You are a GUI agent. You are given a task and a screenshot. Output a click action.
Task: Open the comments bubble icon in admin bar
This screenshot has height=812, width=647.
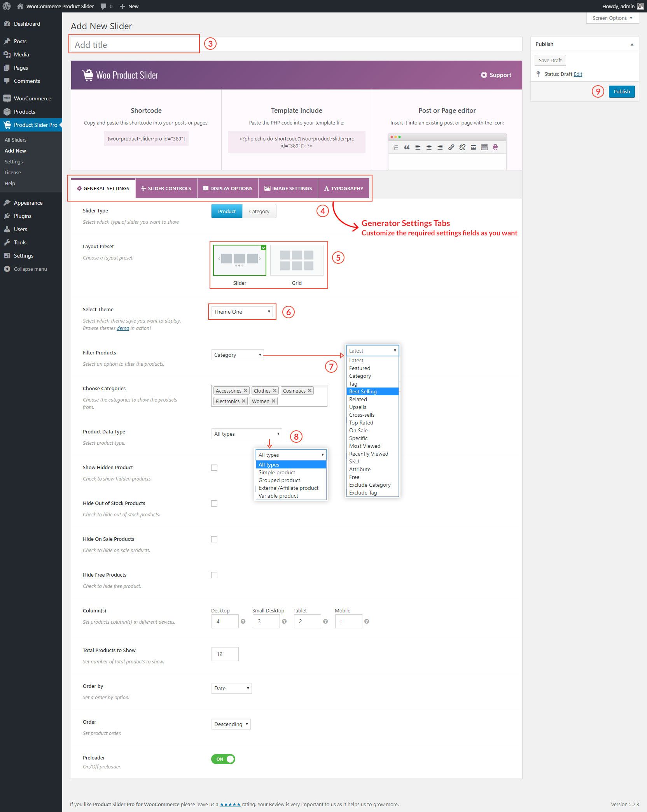[103, 6]
